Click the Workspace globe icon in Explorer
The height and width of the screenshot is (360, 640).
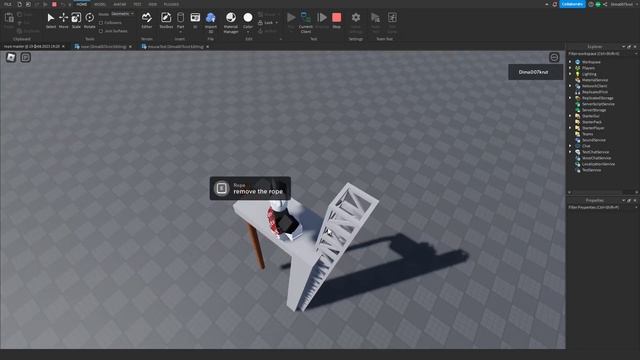click(x=578, y=62)
